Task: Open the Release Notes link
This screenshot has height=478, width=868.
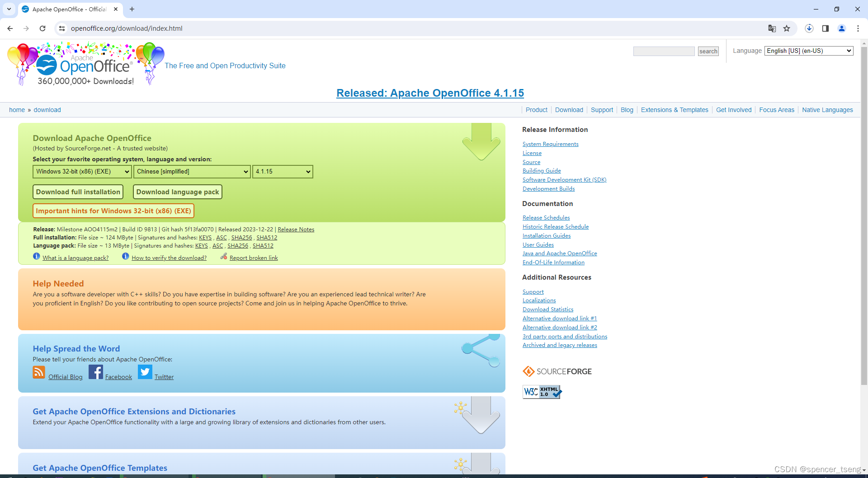Action: [296, 229]
